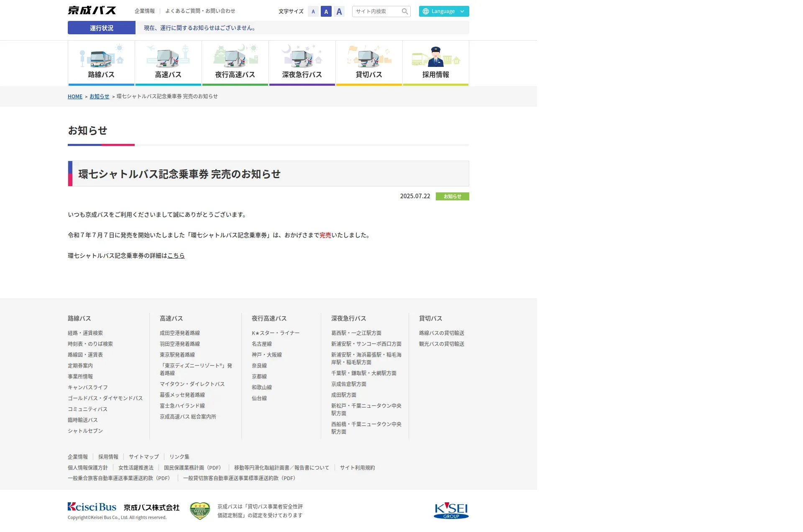Click the 京成バス header logo
This screenshot has width=803, height=532.
click(x=92, y=10)
